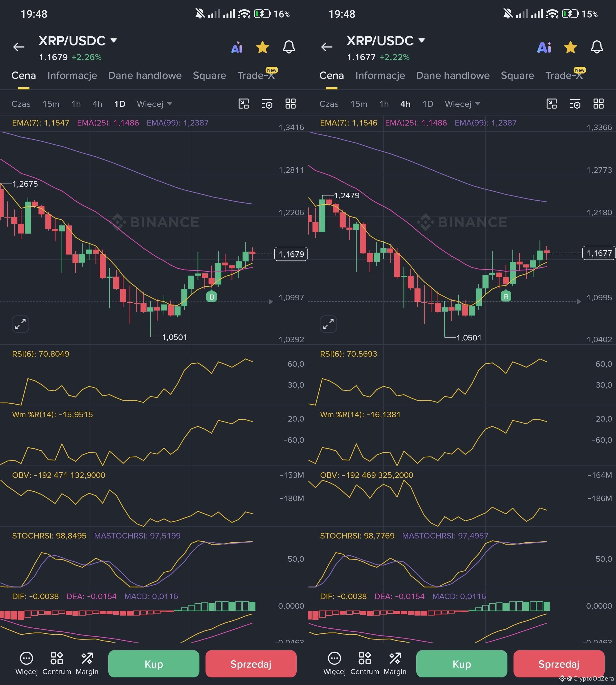Select 1D interval in right screen

click(x=428, y=104)
